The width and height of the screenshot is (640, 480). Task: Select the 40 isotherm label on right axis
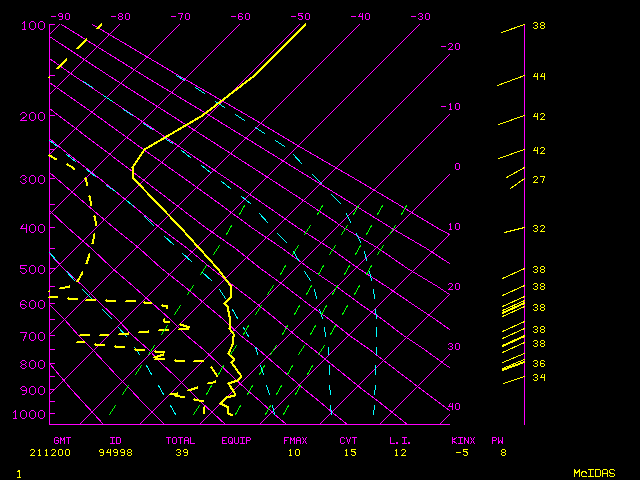[x=453, y=406]
